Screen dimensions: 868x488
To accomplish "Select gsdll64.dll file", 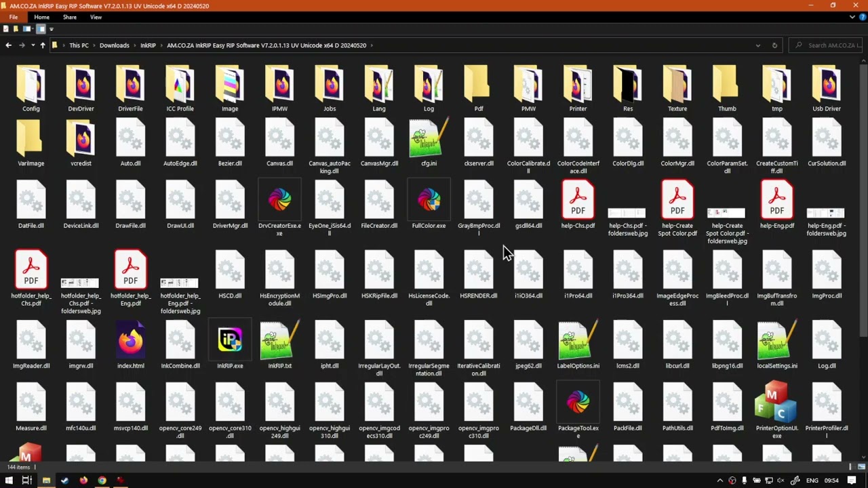I will pos(528,205).
